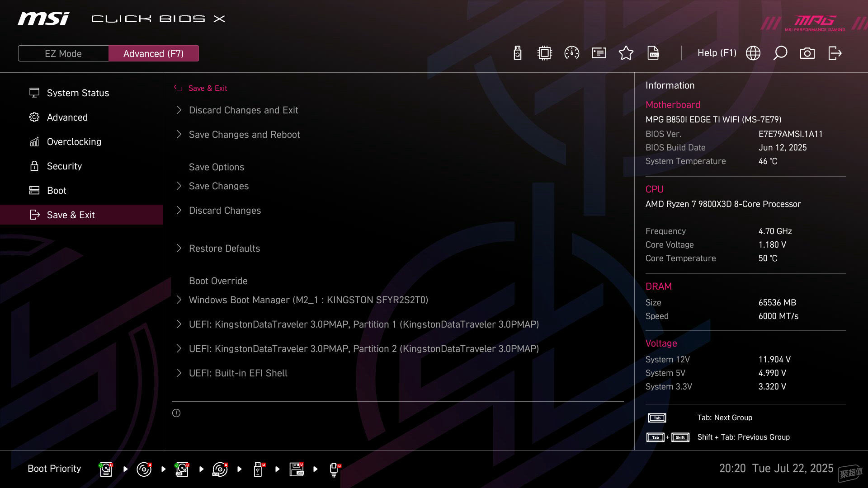The width and height of the screenshot is (868, 488).
Task: Click the exit door icon in toolbar
Action: tap(835, 53)
